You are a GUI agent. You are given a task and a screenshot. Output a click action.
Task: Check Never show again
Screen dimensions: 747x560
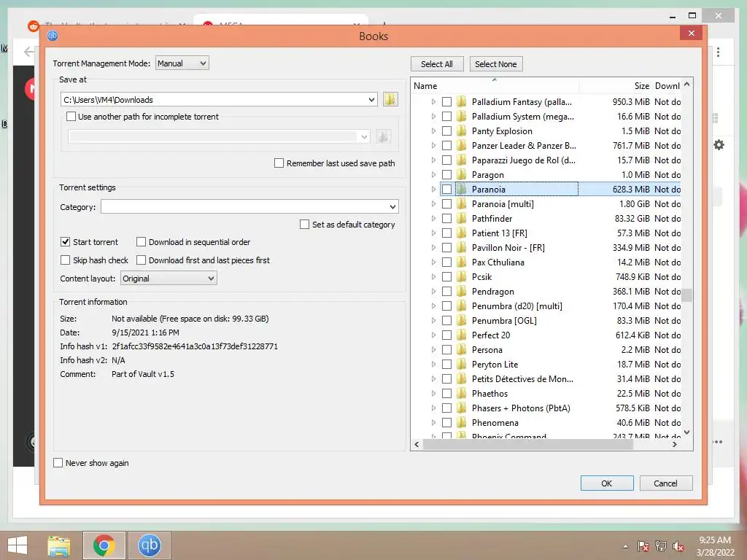58,463
